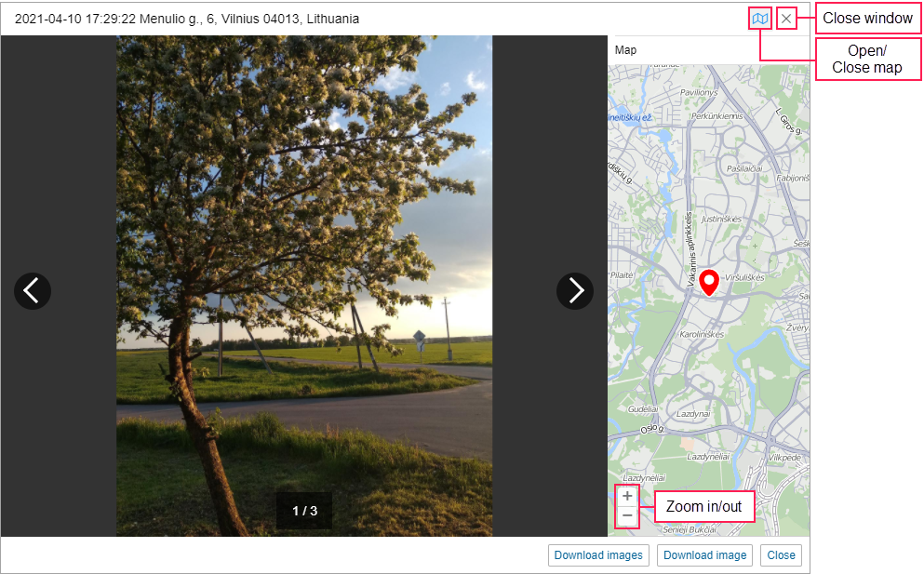Click the Close button at bottom
The image size is (924, 574).
(x=781, y=555)
